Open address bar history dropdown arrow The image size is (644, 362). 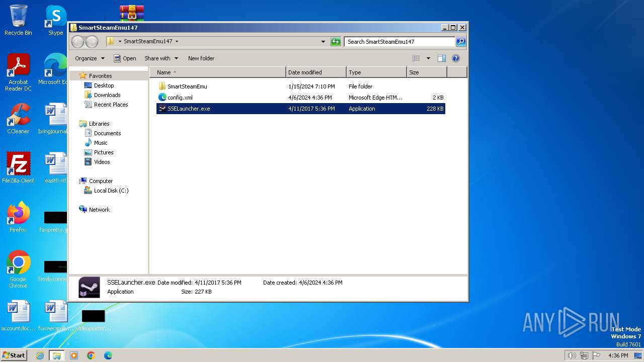click(x=323, y=42)
